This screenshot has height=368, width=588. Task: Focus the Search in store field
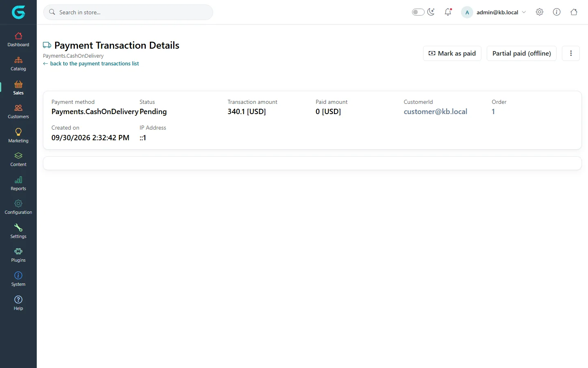(x=128, y=12)
